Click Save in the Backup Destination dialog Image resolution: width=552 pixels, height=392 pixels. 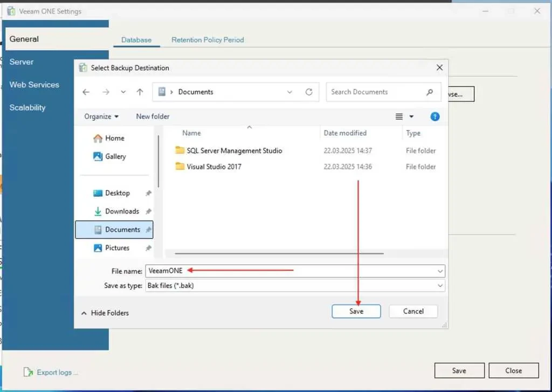[356, 311]
